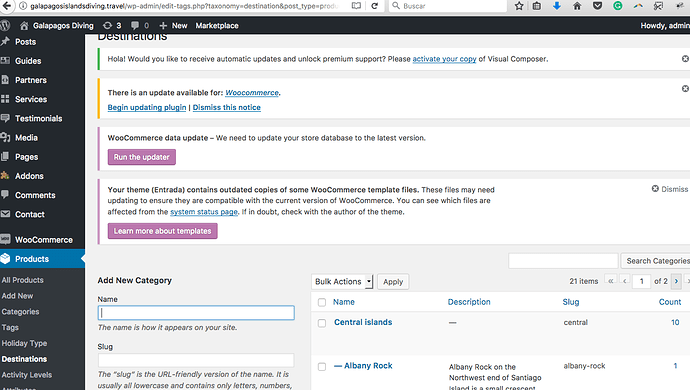The height and width of the screenshot is (390, 690).
Task: Focus the category Name input field
Action: pos(196,313)
